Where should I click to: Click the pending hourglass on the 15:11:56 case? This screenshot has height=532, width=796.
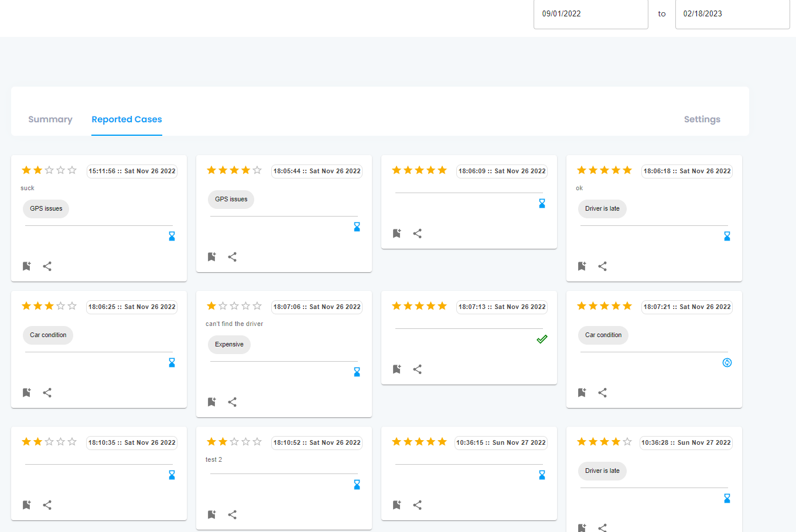pyautogui.click(x=172, y=236)
